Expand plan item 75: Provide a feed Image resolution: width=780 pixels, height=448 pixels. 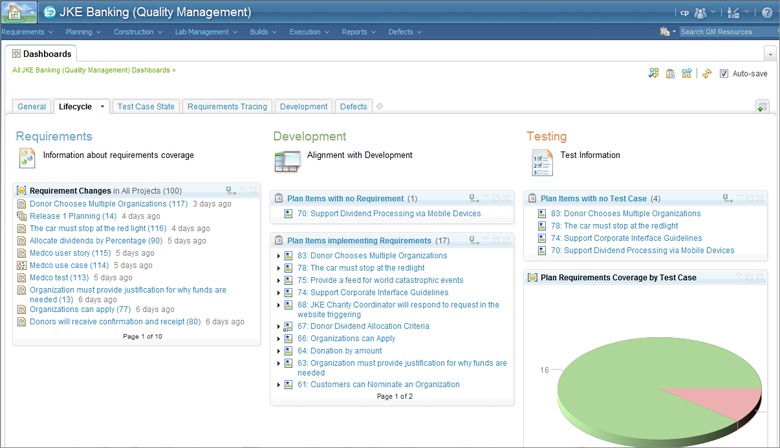[279, 280]
